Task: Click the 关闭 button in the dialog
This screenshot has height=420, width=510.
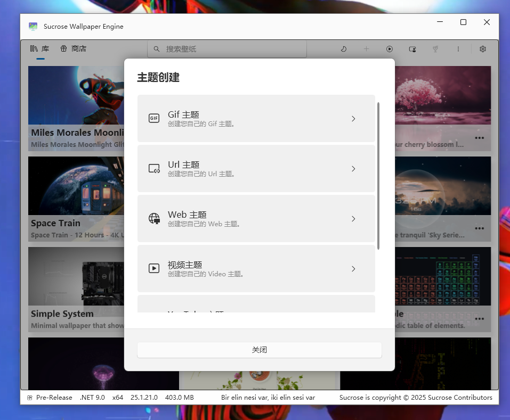Action: (x=259, y=350)
